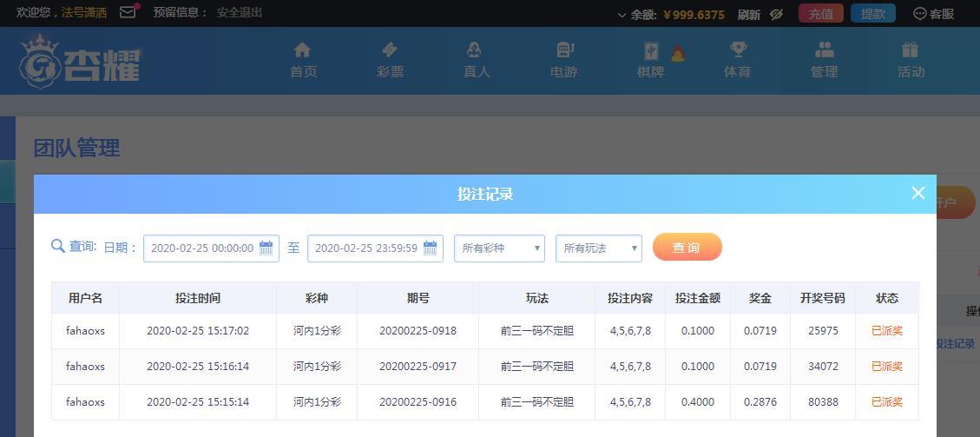This screenshot has height=437, width=980.
Task: Open the mail envelope icon
Action: 128,12
